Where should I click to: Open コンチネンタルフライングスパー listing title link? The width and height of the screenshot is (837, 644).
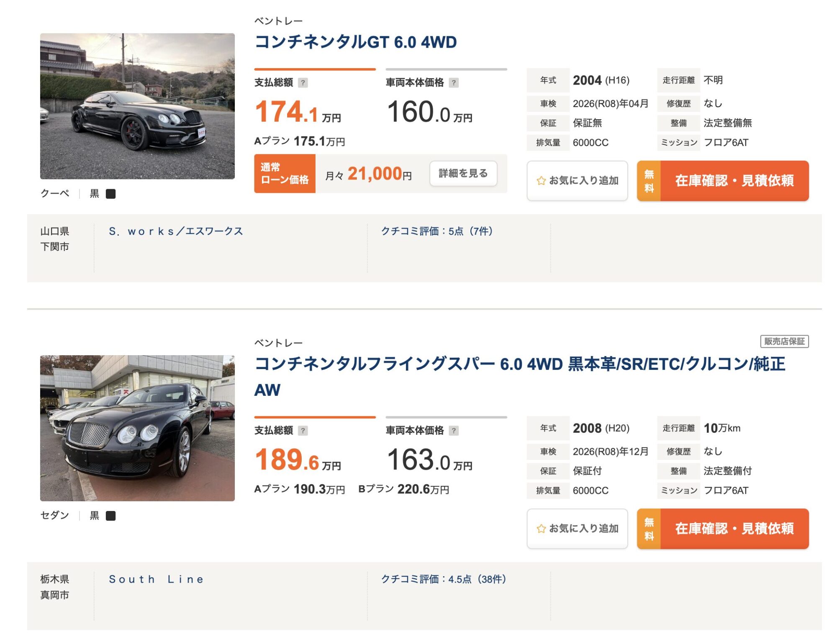pos(519,364)
